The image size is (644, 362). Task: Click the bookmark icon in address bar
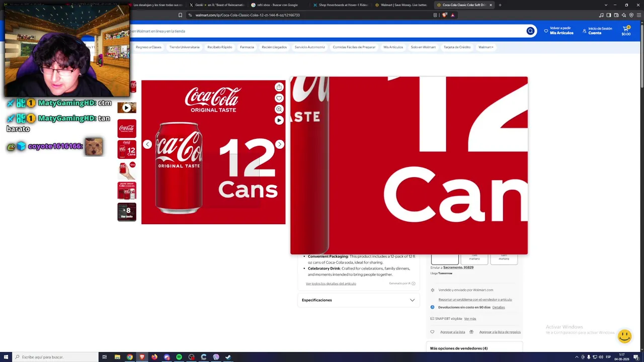[180, 15]
